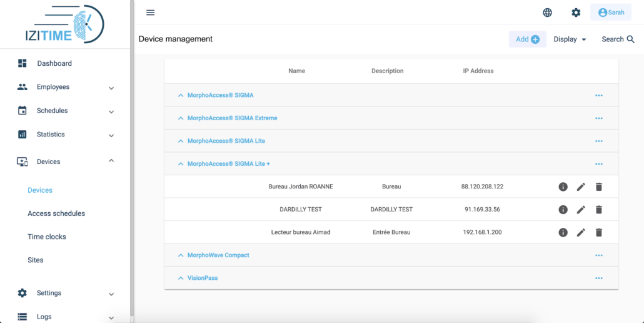Collapse the Devices sidebar chevron
The height and width of the screenshot is (323, 644).
click(x=111, y=160)
